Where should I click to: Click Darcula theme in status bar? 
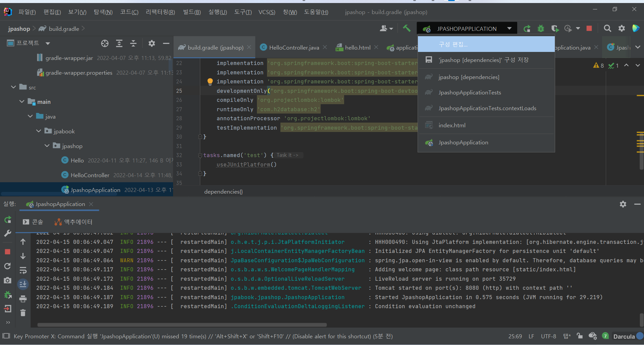click(x=624, y=336)
